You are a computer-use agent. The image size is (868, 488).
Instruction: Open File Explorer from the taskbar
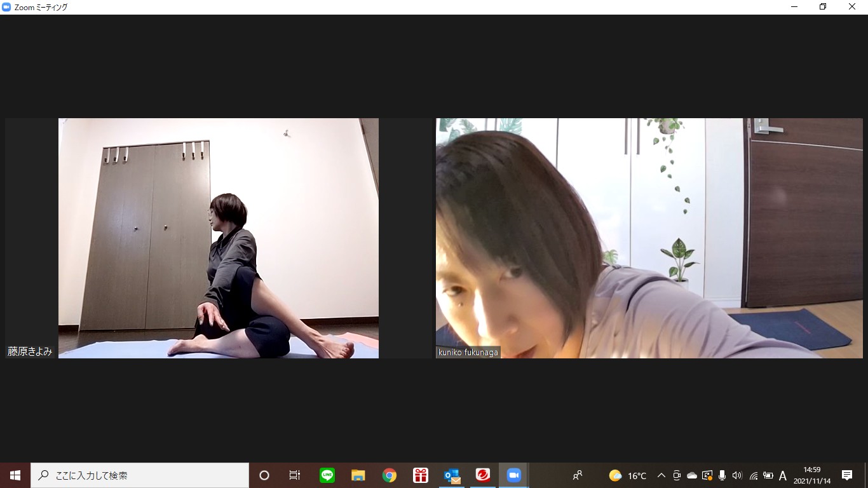click(x=358, y=475)
